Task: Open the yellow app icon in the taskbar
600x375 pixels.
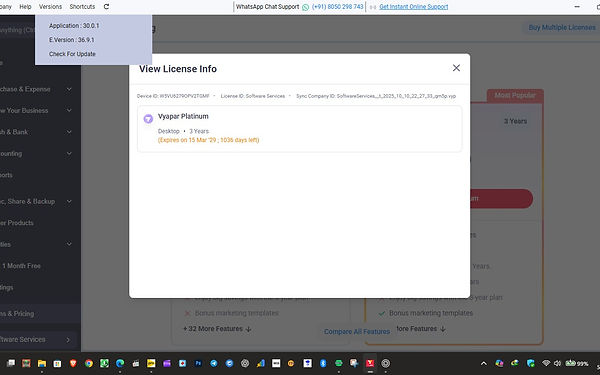Action: [x=151, y=363]
